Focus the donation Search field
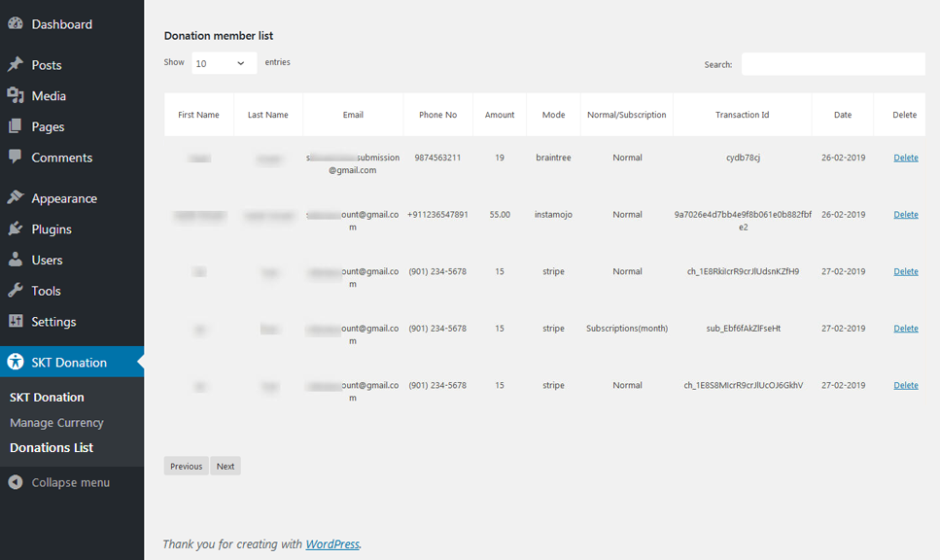940x560 pixels. (832, 64)
